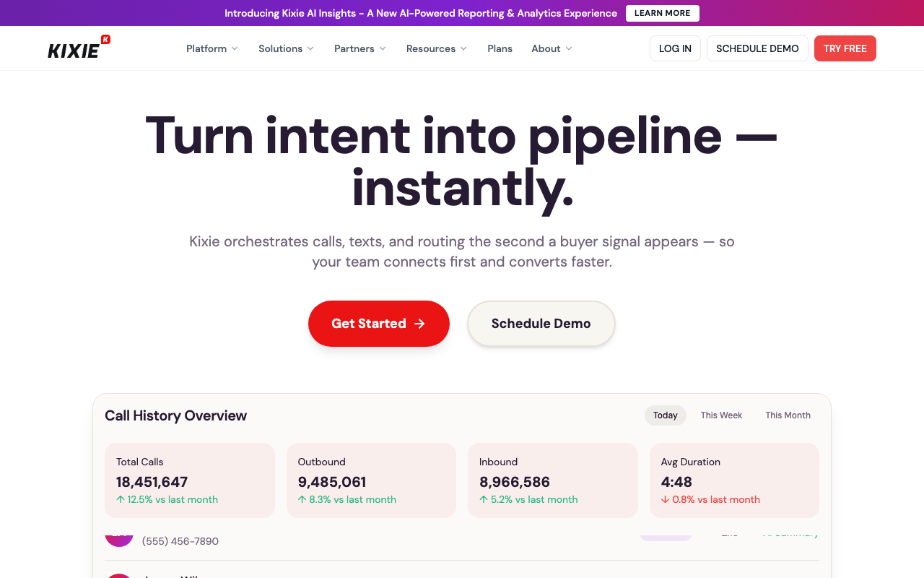This screenshot has height=578, width=924.
Task: Click the red avatar at the bottom of the list
Action: [119, 575]
